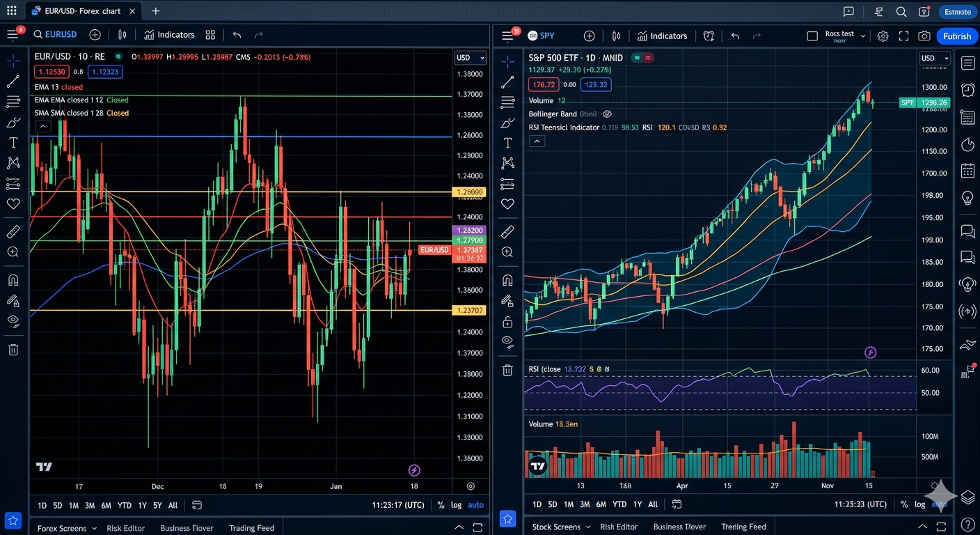This screenshot has width=980, height=535.
Task: Open go-to-date calendar on EURUSD chart
Action: click(197, 505)
